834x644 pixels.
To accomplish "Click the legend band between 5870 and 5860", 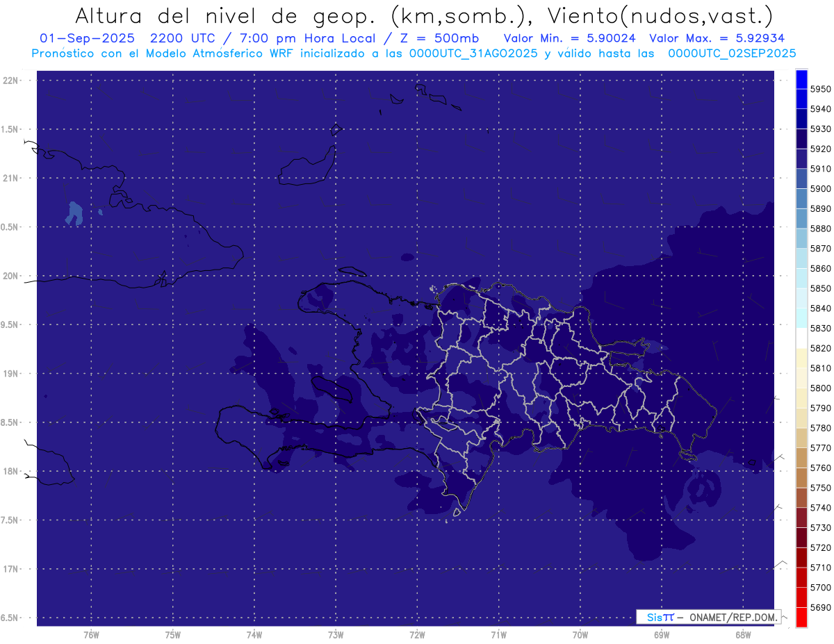I will 801,258.
